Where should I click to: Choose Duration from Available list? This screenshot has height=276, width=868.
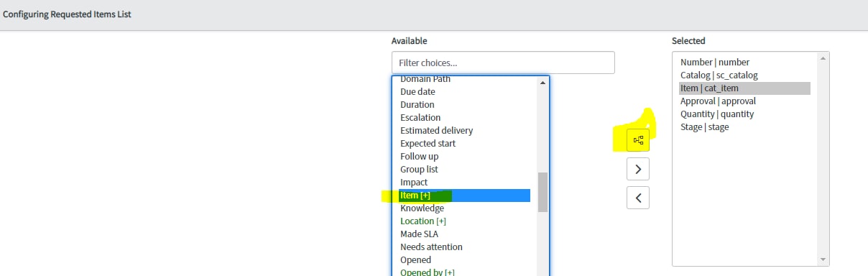pos(465,105)
